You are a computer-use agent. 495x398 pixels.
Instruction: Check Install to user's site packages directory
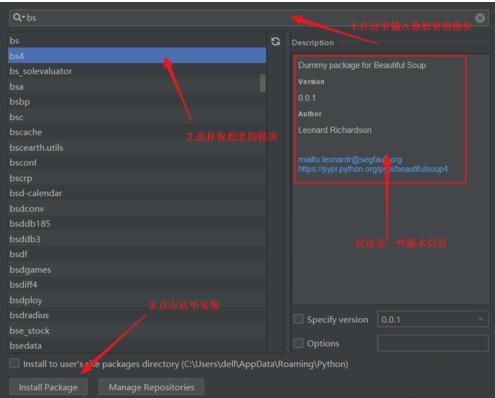(x=14, y=363)
